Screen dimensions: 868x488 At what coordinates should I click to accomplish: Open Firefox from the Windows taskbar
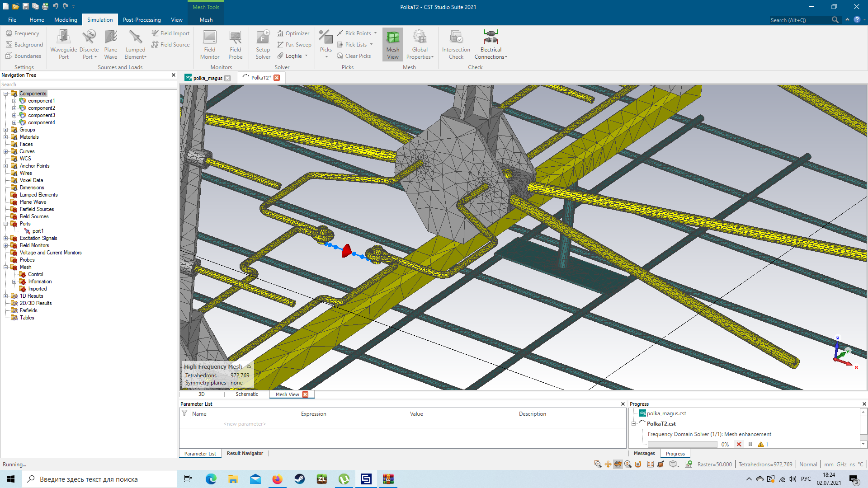277,479
